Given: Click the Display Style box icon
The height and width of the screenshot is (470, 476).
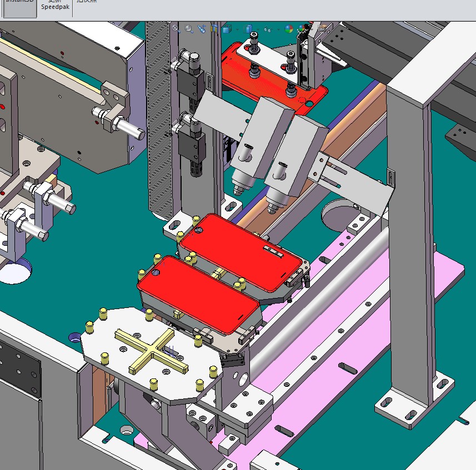Looking at the screenshot, I should pos(248,29).
